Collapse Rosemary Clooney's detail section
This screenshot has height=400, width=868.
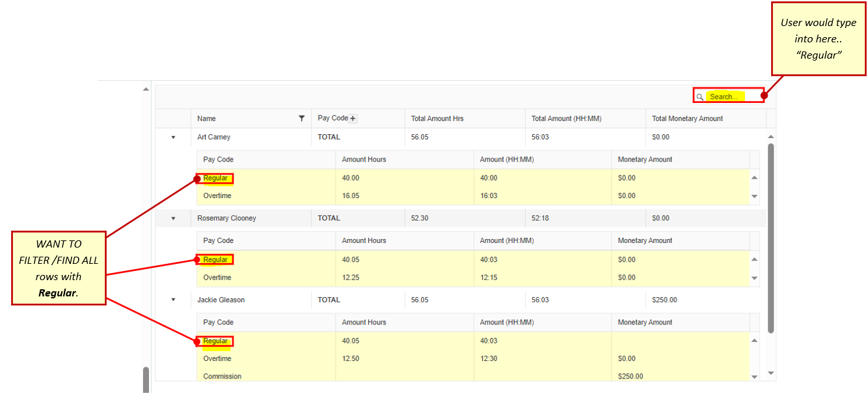tap(172, 218)
